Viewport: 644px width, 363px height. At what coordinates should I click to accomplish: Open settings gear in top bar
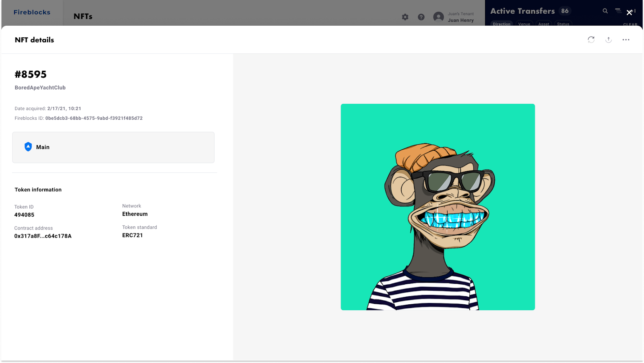[405, 17]
